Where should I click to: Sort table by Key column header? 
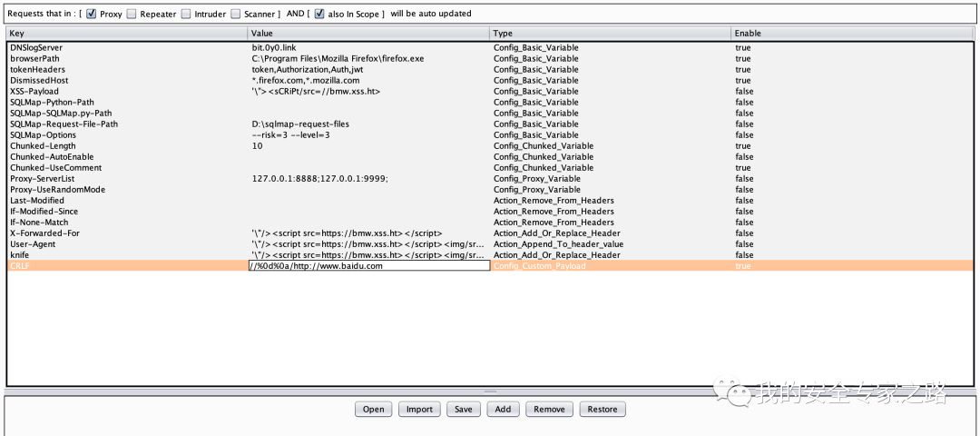coord(127,33)
